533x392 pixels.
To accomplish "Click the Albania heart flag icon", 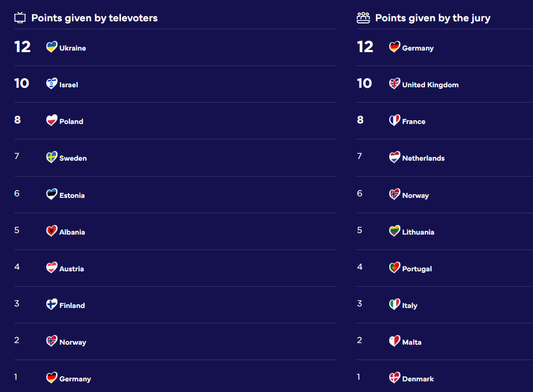I will (x=52, y=231).
